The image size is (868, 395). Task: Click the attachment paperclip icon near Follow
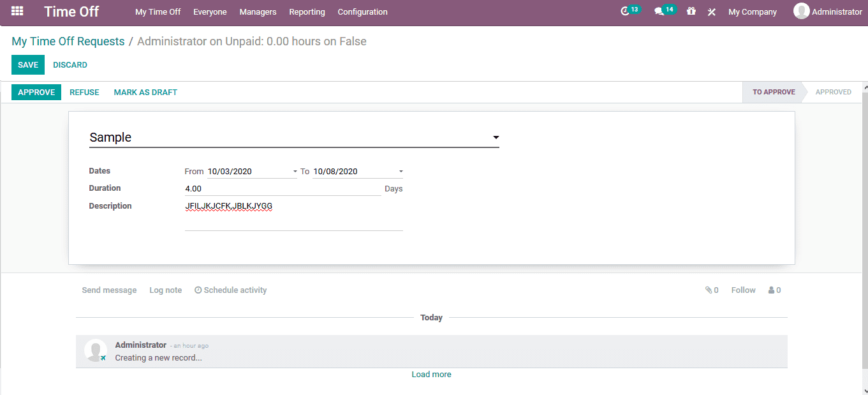tap(708, 290)
